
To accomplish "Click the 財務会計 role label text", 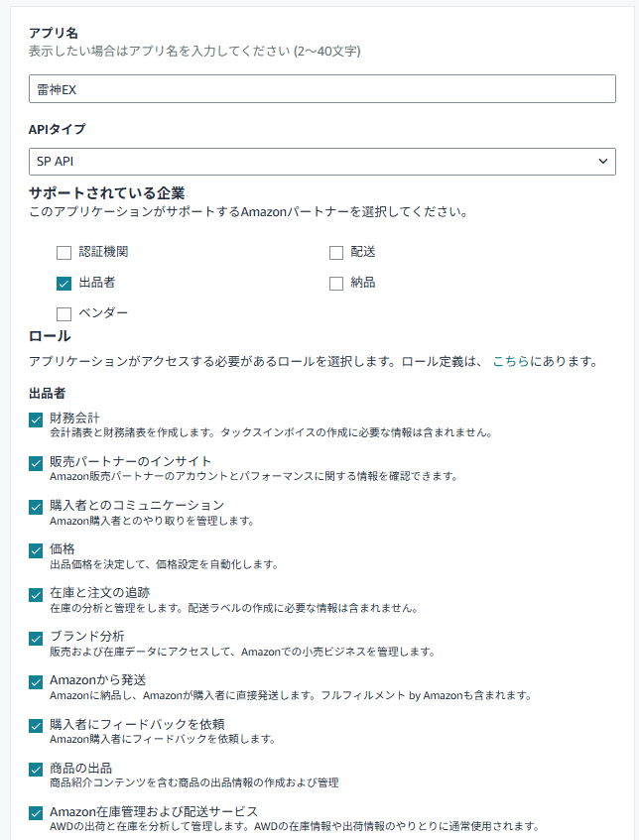I will tap(74, 418).
